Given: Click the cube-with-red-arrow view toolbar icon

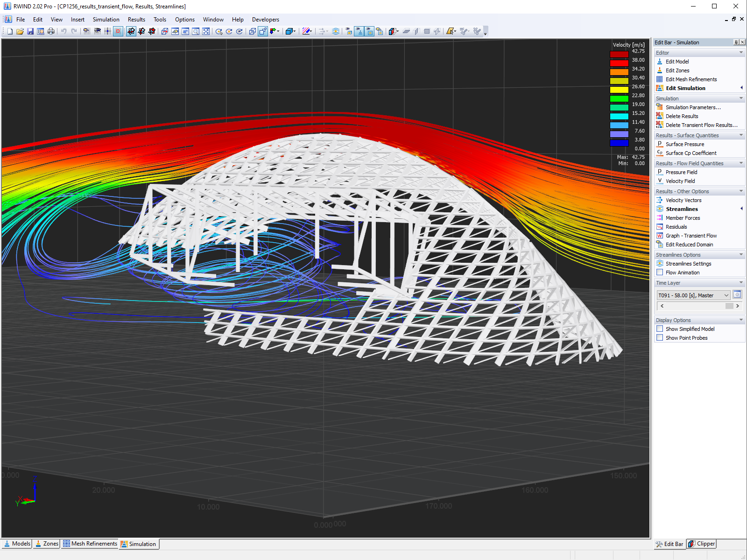Looking at the screenshot, I should coord(165,31).
